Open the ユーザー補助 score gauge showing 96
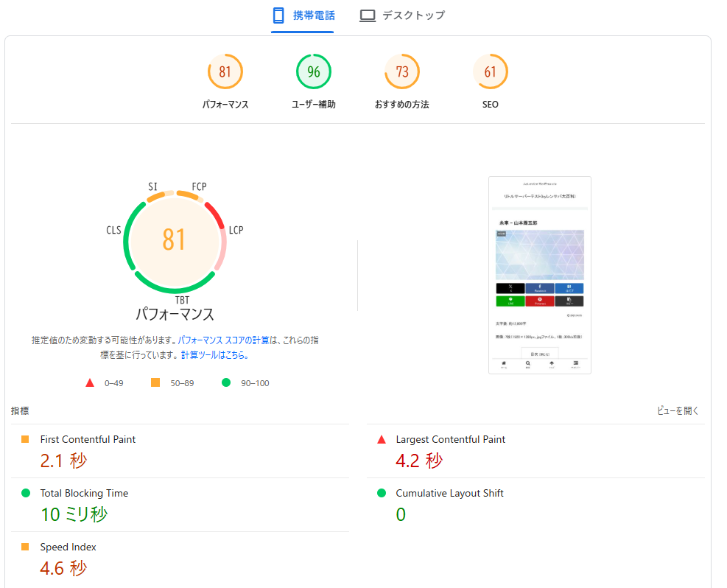The height and width of the screenshot is (588, 727). tap(314, 72)
